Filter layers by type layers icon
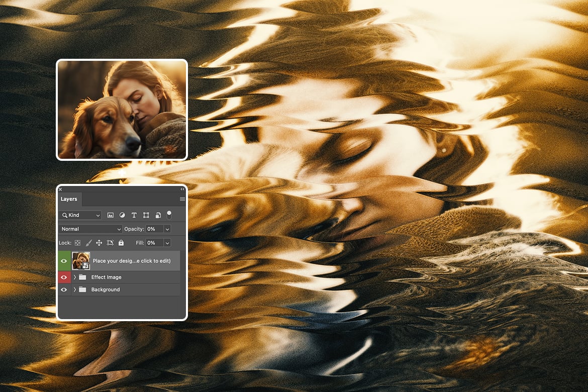 pyautogui.click(x=134, y=215)
